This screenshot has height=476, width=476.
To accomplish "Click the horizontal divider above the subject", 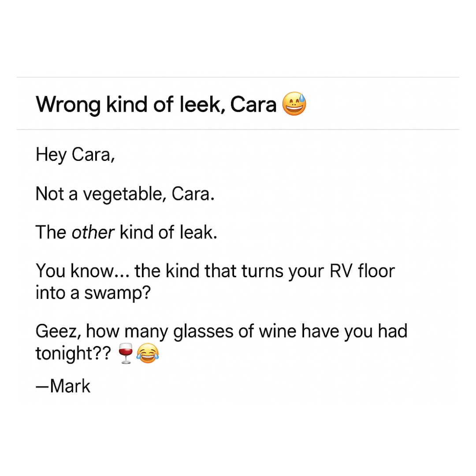I will coord(238,77).
